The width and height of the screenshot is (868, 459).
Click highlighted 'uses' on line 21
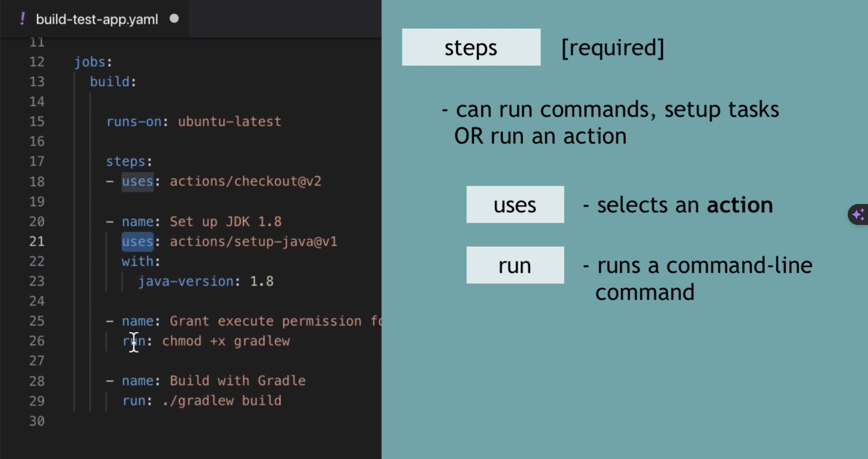(137, 242)
